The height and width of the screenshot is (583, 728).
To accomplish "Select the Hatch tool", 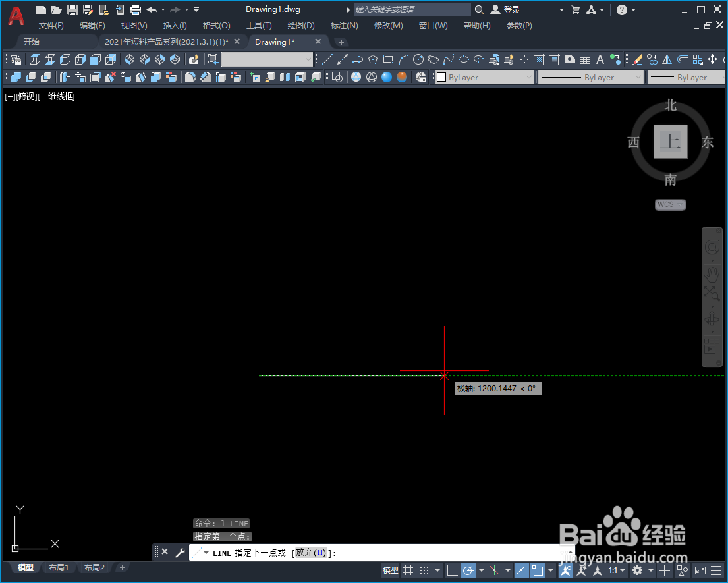I will coord(540,59).
